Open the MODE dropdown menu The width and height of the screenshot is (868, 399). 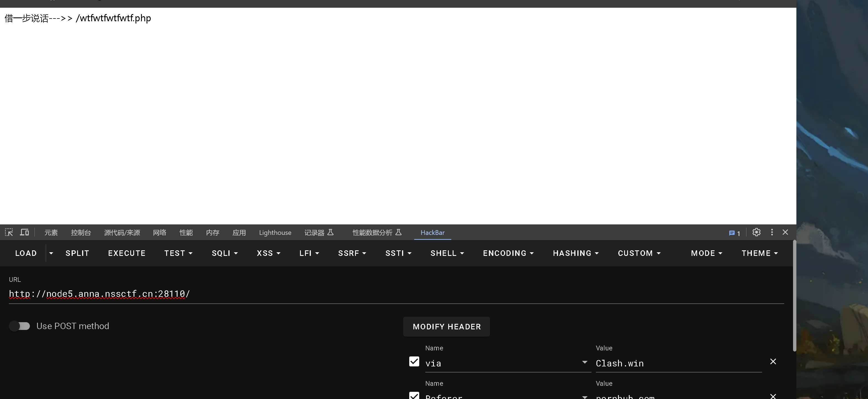[707, 253]
